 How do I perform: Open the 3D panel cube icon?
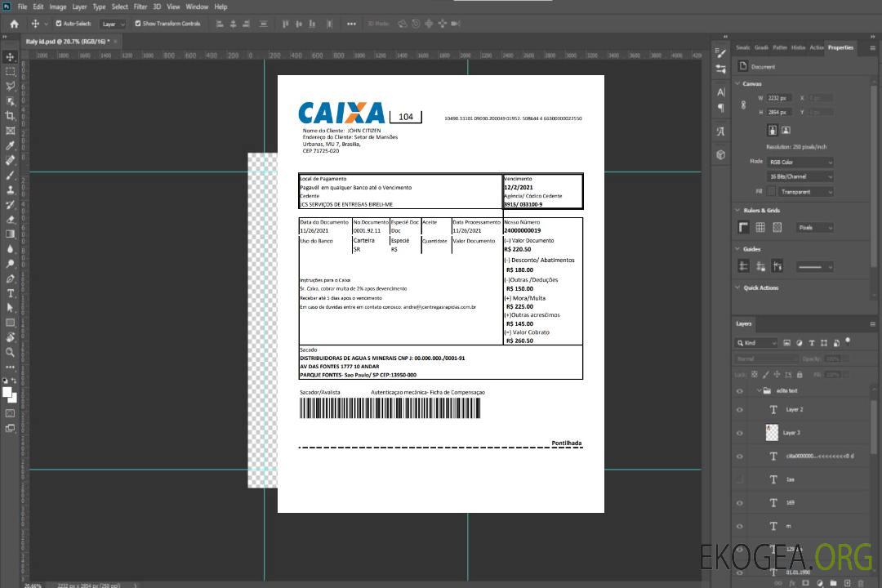[721, 154]
